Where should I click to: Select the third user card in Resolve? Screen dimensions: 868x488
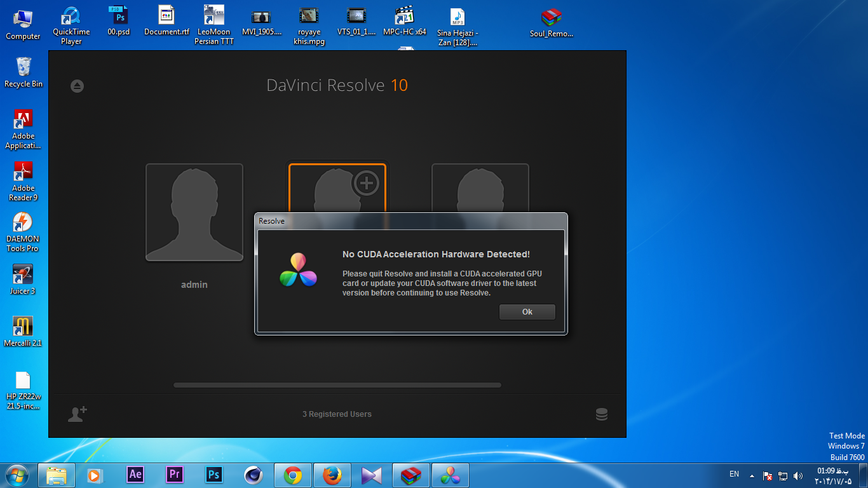pyautogui.click(x=480, y=188)
